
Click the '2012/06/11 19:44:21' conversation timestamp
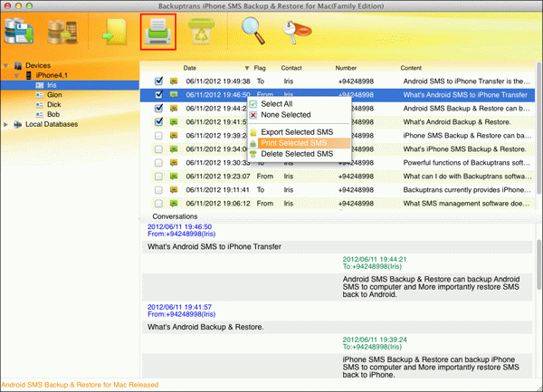click(x=375, y=259)
